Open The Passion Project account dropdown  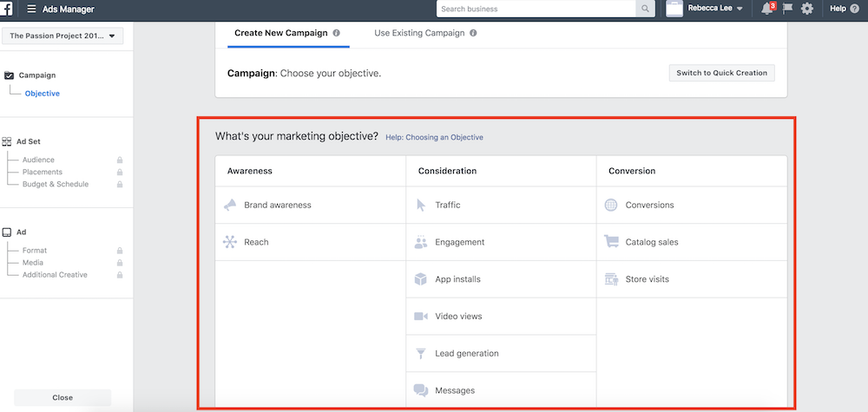(x=62, y=36)
